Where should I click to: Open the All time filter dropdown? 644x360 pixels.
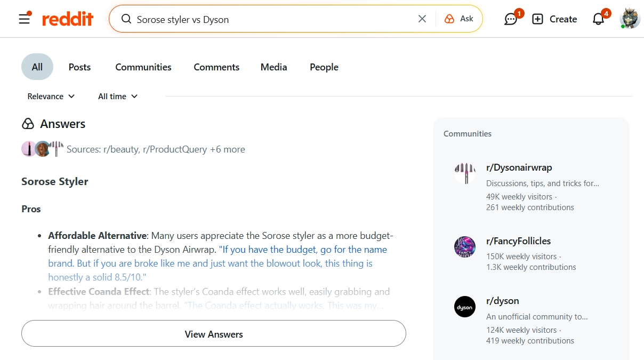point(117,97)
